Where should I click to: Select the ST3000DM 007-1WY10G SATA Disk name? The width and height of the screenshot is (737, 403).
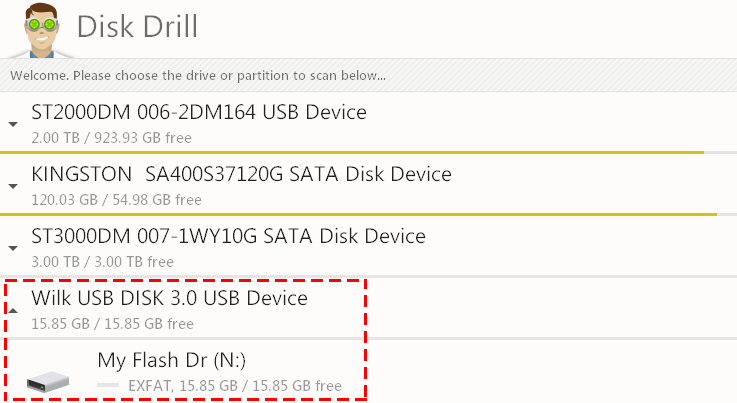(228, 236)
